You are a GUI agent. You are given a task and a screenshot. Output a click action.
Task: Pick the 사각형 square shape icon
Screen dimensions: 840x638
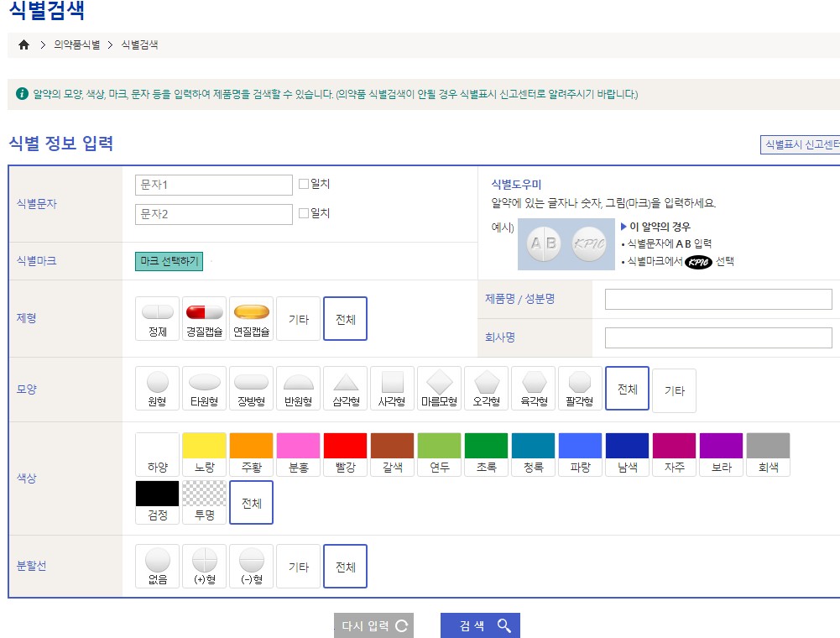click(x=392, y=389)
